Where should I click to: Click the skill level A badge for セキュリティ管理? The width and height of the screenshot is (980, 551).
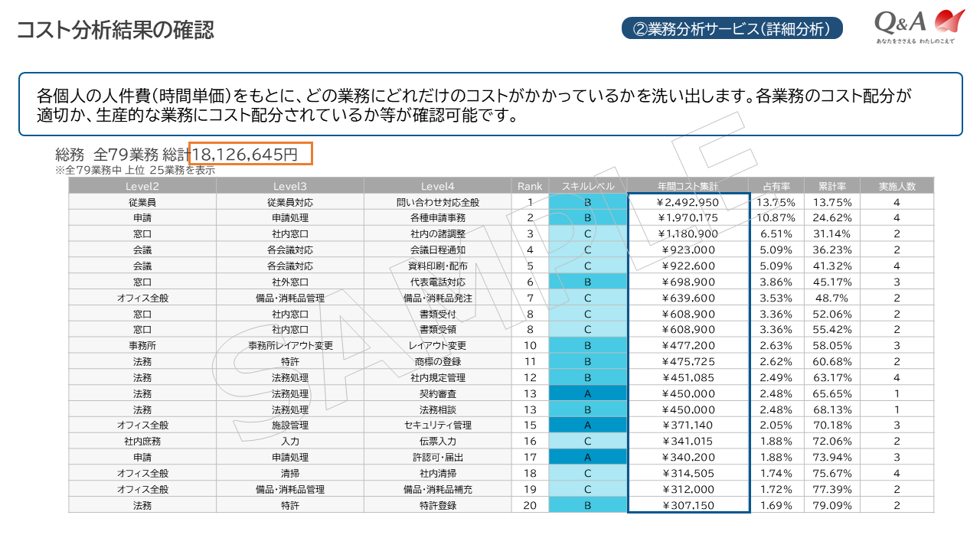tap(588, 425)
